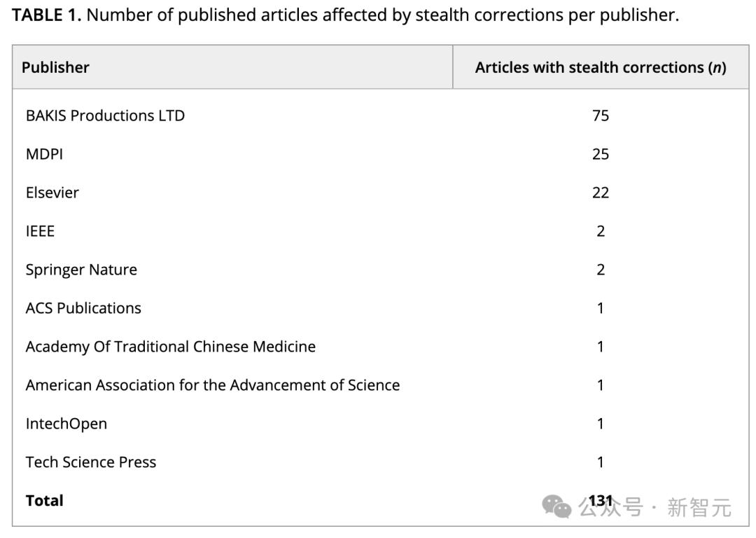756x538 pixels.
Task: Select the "Publisher" column header
Action: click(x=55, y=67)
